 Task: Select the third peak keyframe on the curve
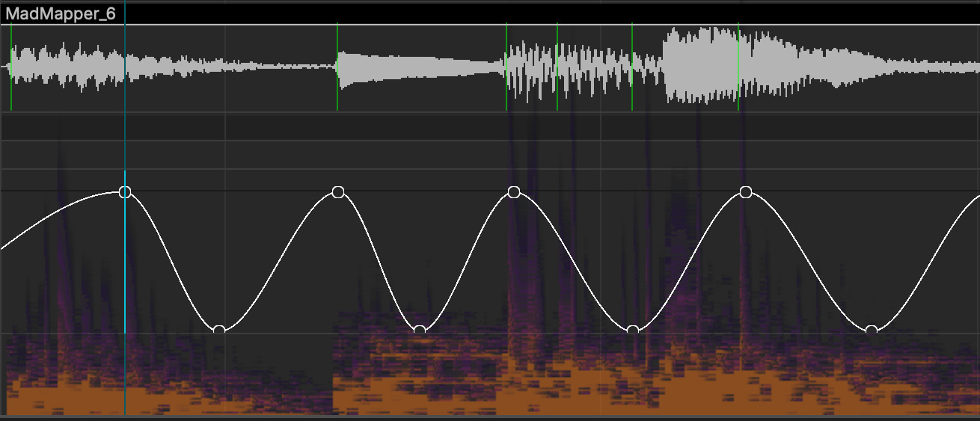[x=513, y=192]
